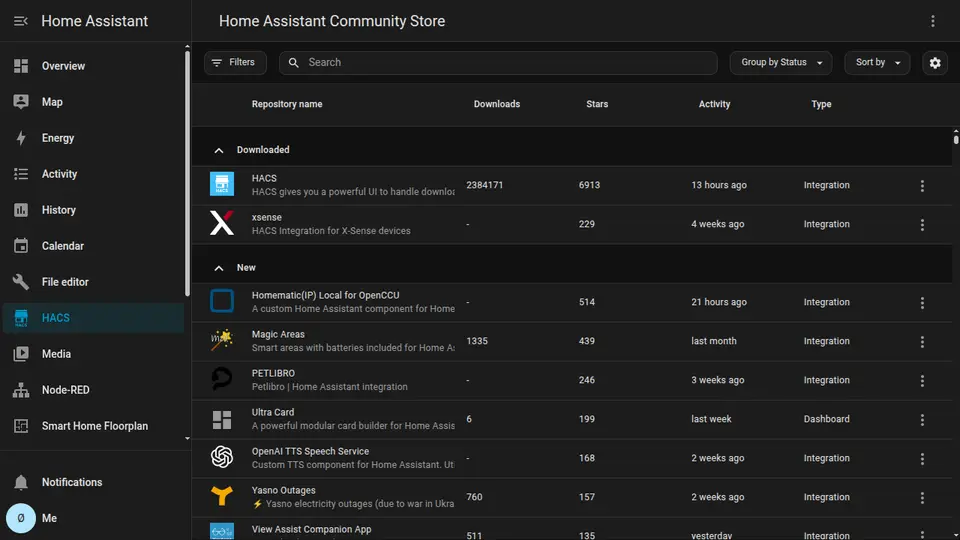The image size is (960, 540).
Task: Collapse the New group
Action: coord(219,268)
